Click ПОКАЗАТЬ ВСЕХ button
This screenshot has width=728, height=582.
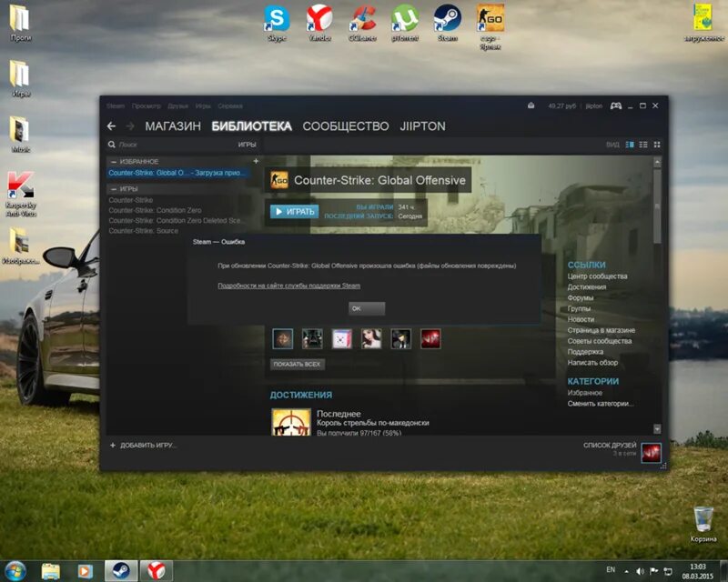click(298, 365)
